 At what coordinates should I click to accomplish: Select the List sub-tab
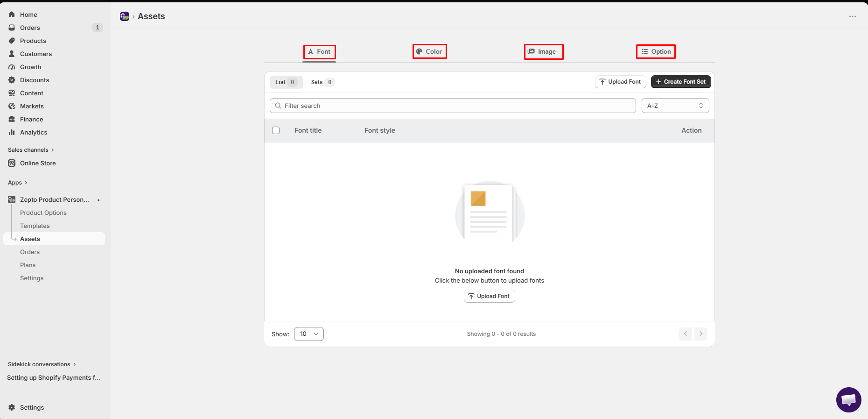point(287,82)
